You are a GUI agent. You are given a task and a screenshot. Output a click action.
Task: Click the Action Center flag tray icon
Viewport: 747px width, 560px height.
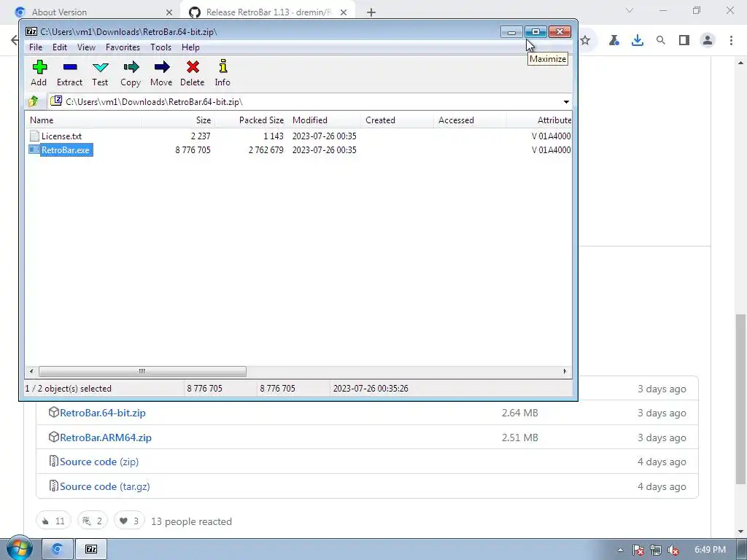pos(638,550)
